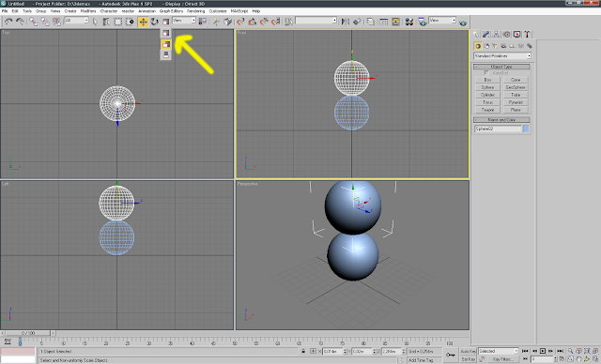Enable the AutoGrid checkbox
This screenshot has width=601, height=364.
(486, 73)
